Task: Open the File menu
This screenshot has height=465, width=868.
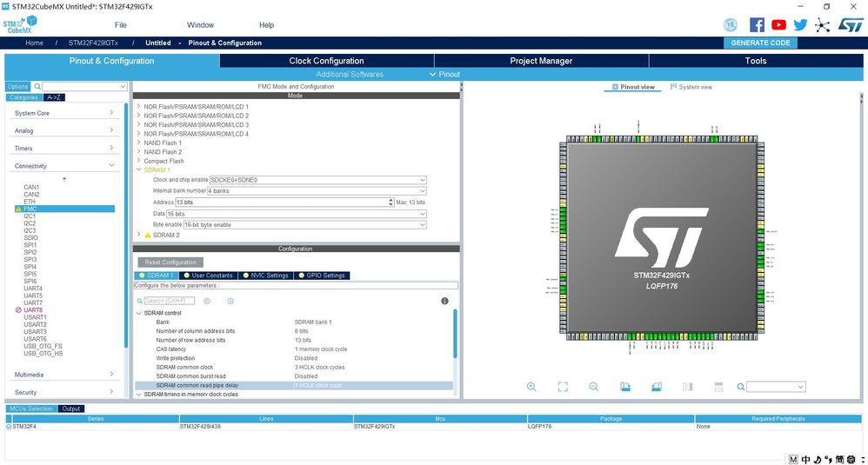Action: coord(121,25)
